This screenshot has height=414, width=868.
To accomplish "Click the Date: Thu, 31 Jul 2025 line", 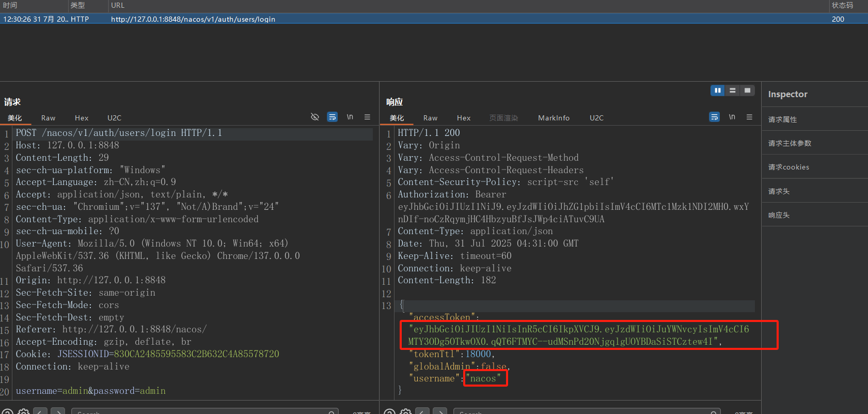I will pos(488,243).
